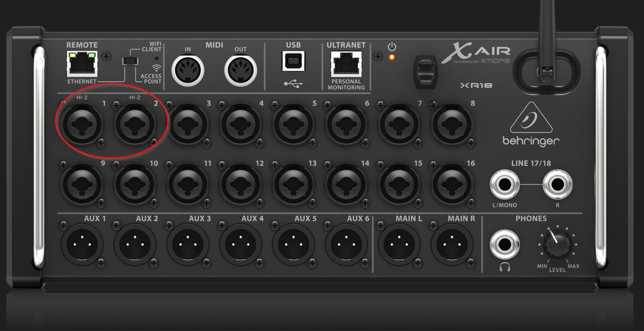Select combo input jack 4
This screenshot has width=644, height=331.
240,123
